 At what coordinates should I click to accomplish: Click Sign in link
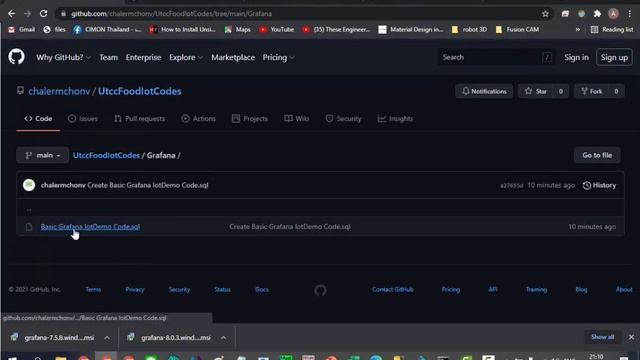[x=576, y=58]
